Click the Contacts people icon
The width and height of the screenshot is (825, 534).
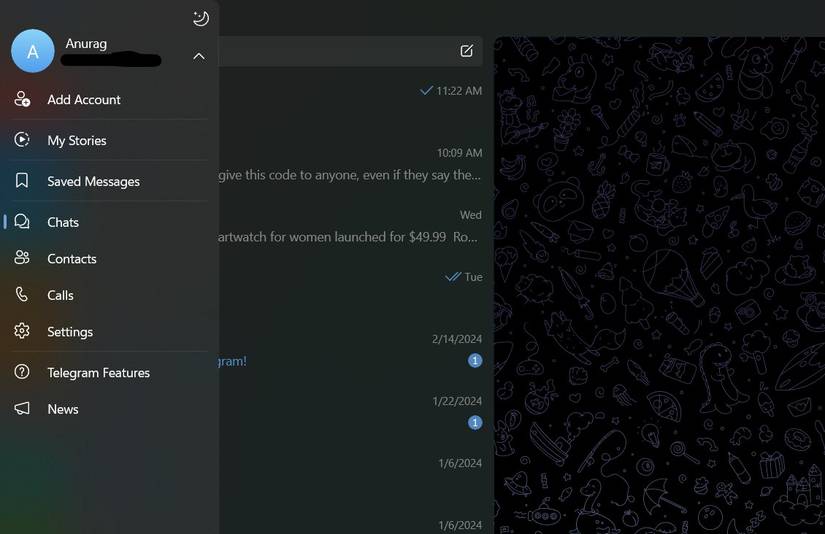(x=22, y=258)
